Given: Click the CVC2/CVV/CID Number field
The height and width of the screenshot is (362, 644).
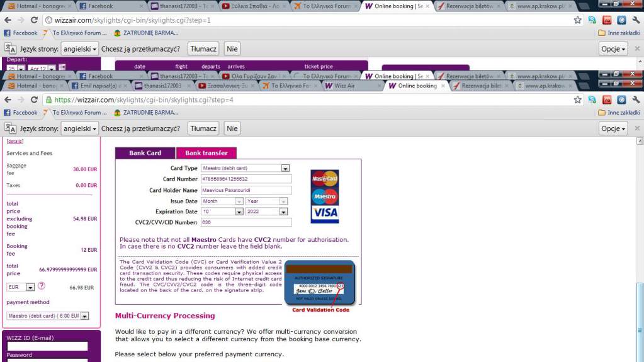Looking at the screenshot, I should [246, 222].
